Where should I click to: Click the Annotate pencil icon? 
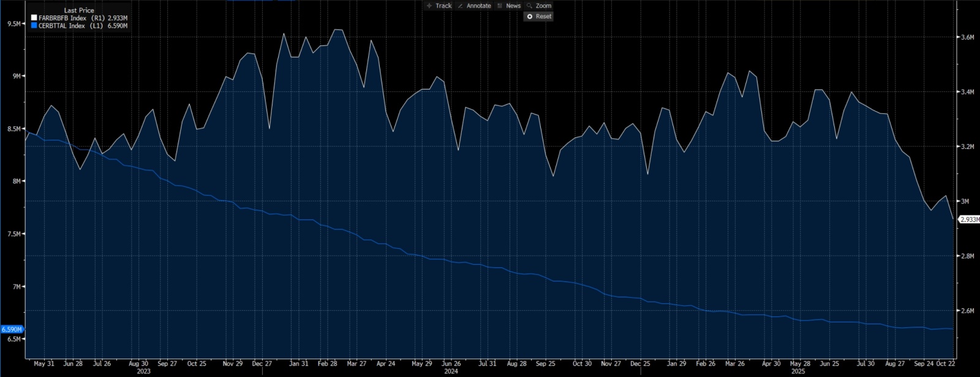click(x=460, y=6)
